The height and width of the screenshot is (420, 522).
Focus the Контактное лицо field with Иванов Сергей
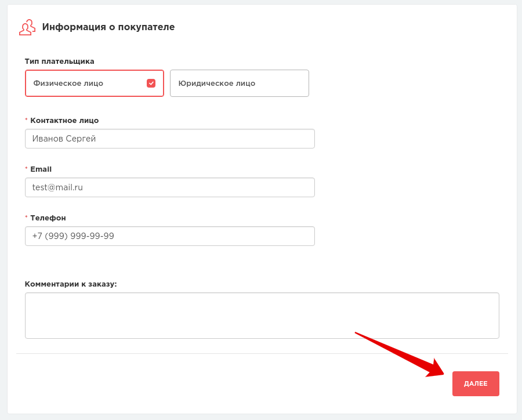pyautogui.click(x=169, y=139)
